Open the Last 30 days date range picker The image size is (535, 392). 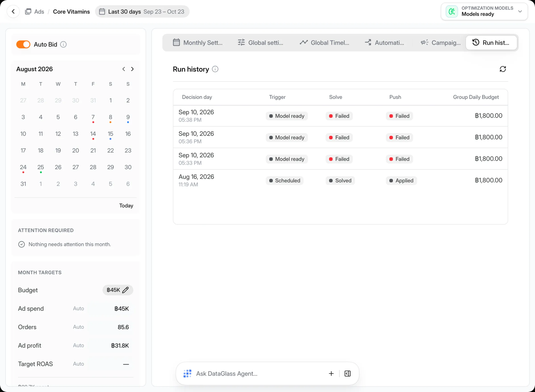142,11
